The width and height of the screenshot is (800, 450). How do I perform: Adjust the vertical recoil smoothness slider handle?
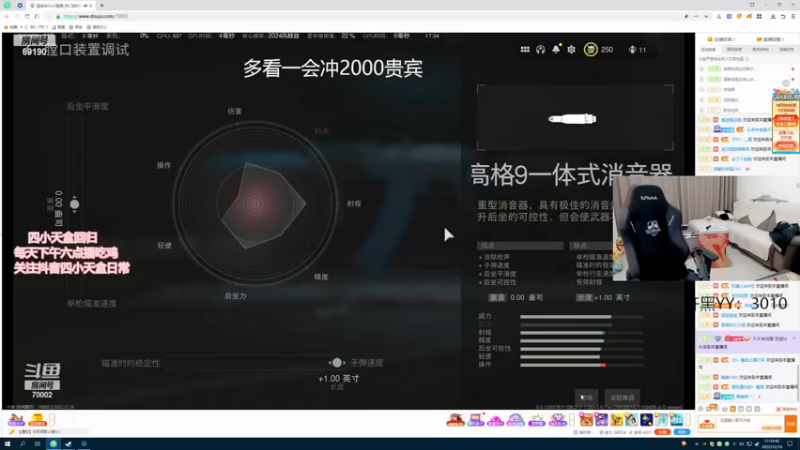(x=74, y=204)
